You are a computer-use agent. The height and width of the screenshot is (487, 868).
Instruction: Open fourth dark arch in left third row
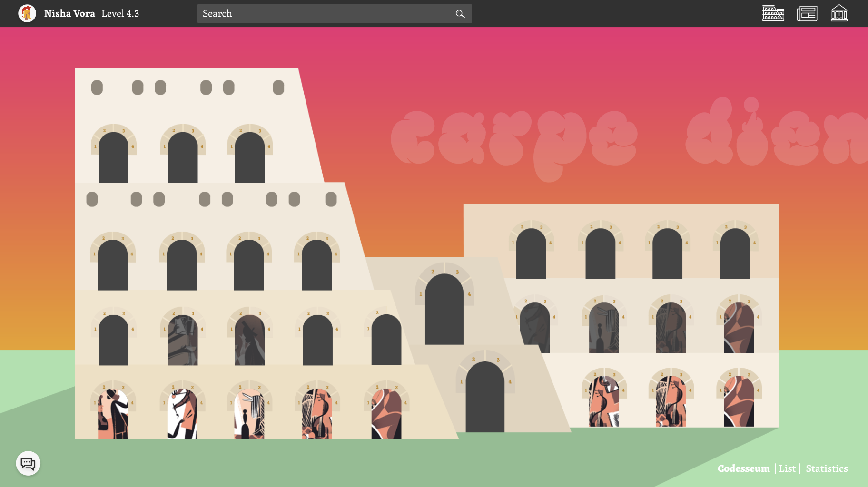pyautogui.click(x=317, y=340)
